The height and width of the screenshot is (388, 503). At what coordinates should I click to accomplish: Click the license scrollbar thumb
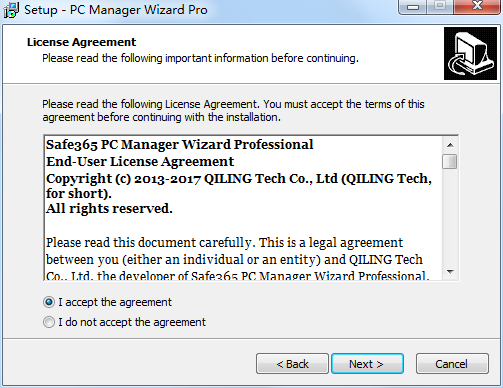tap(450, 162)
